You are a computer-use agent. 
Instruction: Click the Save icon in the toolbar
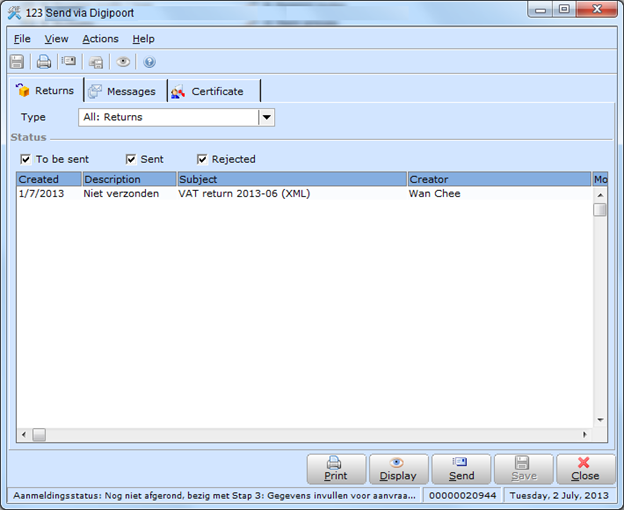(x=17, y=62)
